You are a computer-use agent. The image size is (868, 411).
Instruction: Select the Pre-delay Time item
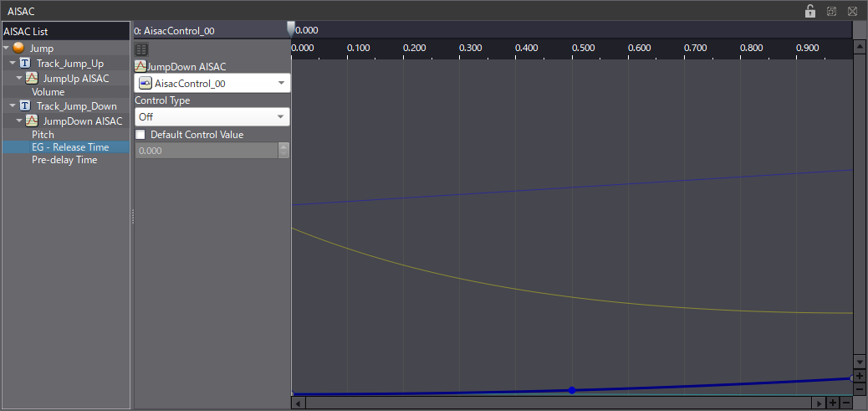[x=64, y=160]
